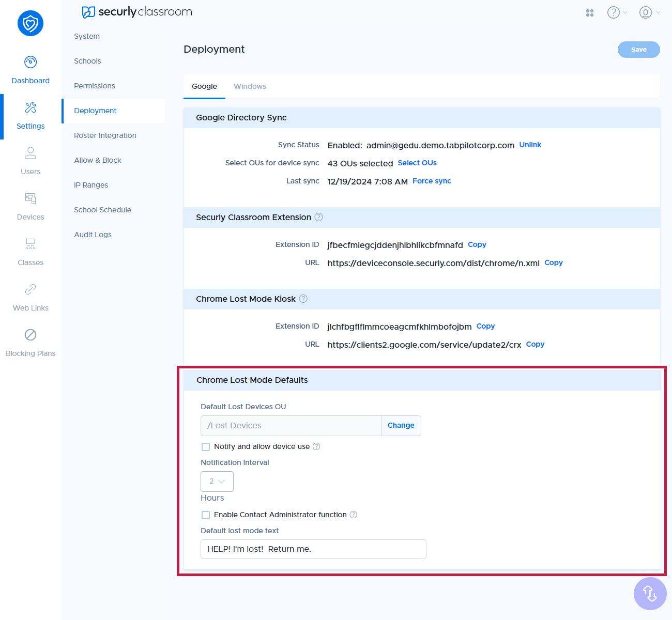Click the 12/19/2024 7:08 AM last sync text
Image resolution: width=672 pixels, height=620 pixels.
(368, 181)
